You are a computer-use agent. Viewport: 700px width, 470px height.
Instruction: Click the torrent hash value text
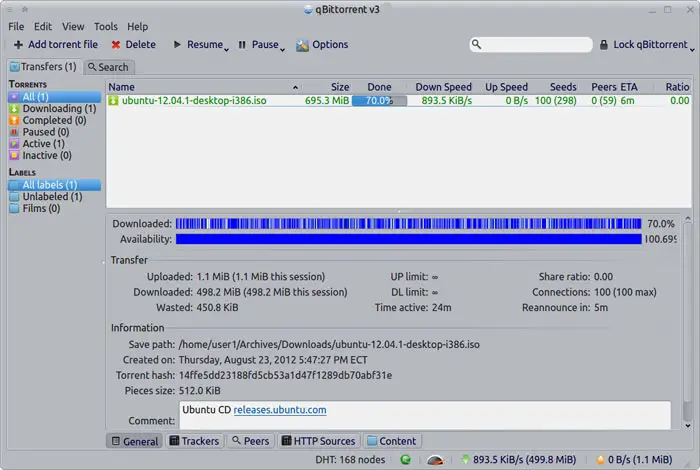pos(285,375)
